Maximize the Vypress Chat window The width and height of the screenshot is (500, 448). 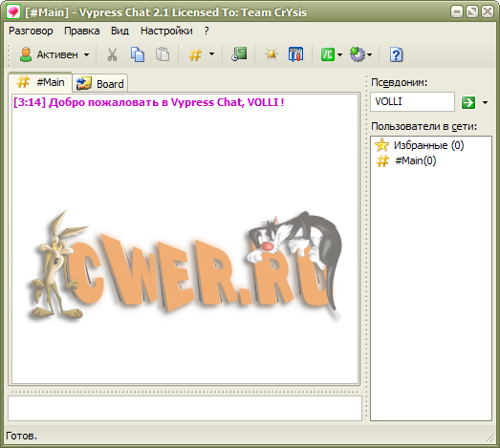tap(472, 12)
